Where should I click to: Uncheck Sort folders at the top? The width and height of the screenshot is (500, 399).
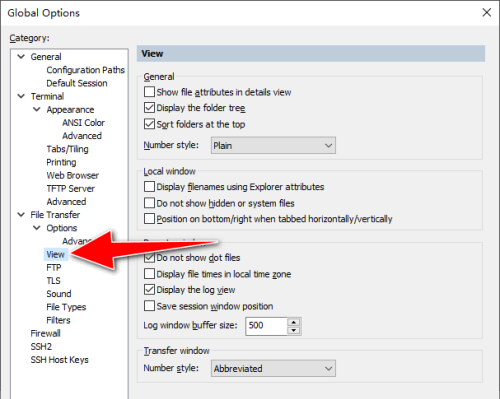tap(149, 124)
